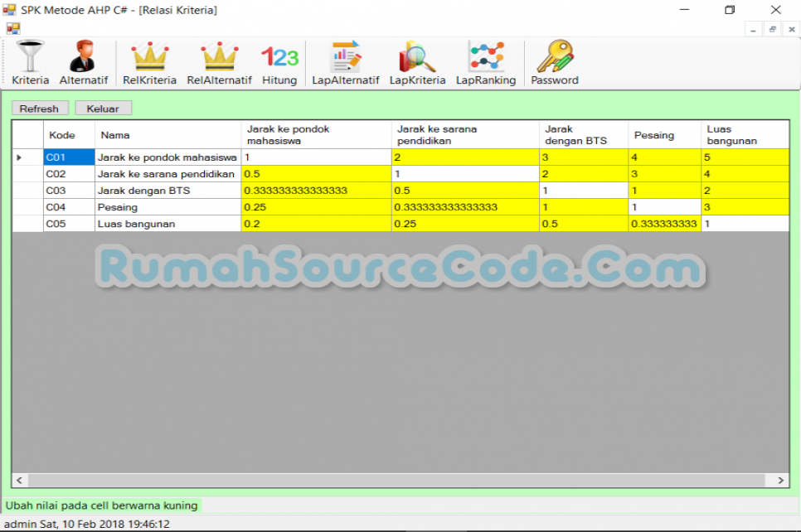Viewport: 801px width, 532px height.
Task: Click the right arrow of the horizontal scrollbar
Action: [780, 480]
